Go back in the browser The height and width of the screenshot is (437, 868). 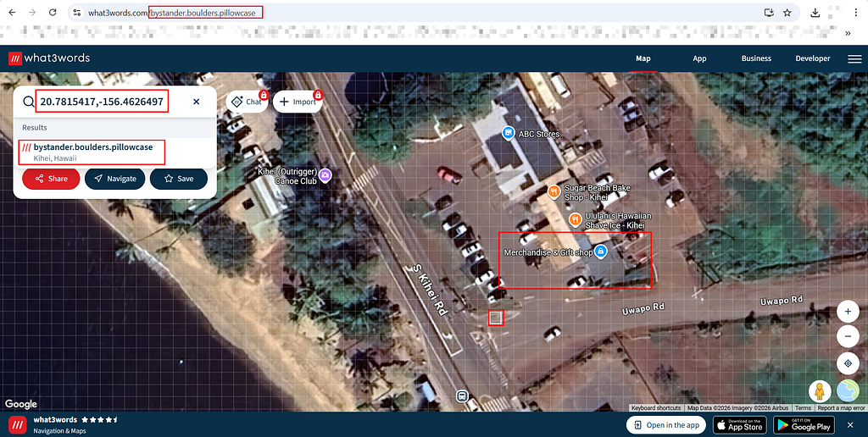point(12,12)
